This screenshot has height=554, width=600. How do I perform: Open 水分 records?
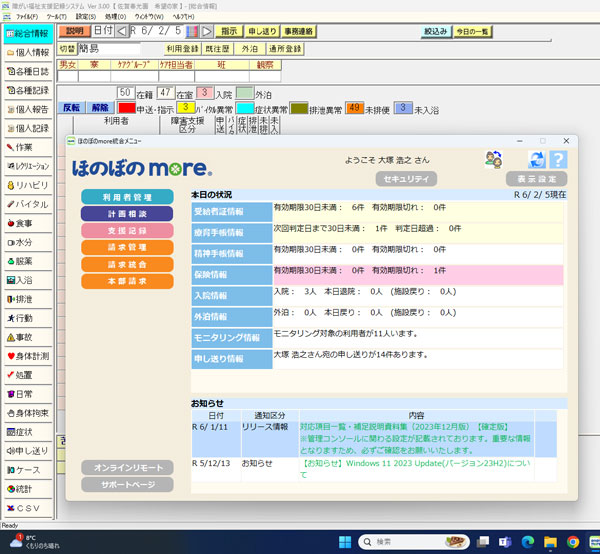click(x=28, y=242)
